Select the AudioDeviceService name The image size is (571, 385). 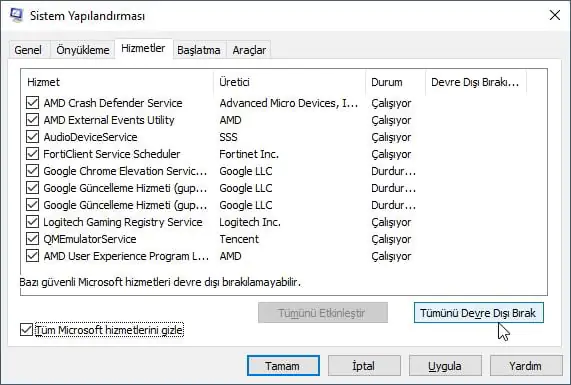[90, 137]
